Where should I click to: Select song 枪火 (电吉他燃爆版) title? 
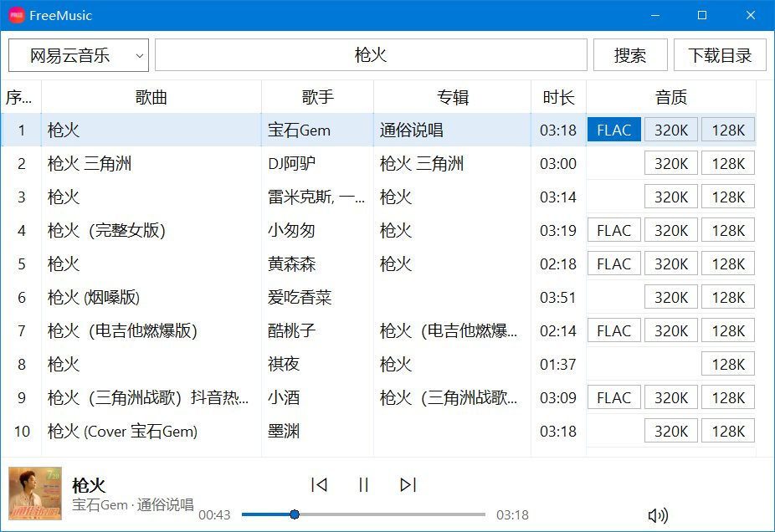(122, 330)
